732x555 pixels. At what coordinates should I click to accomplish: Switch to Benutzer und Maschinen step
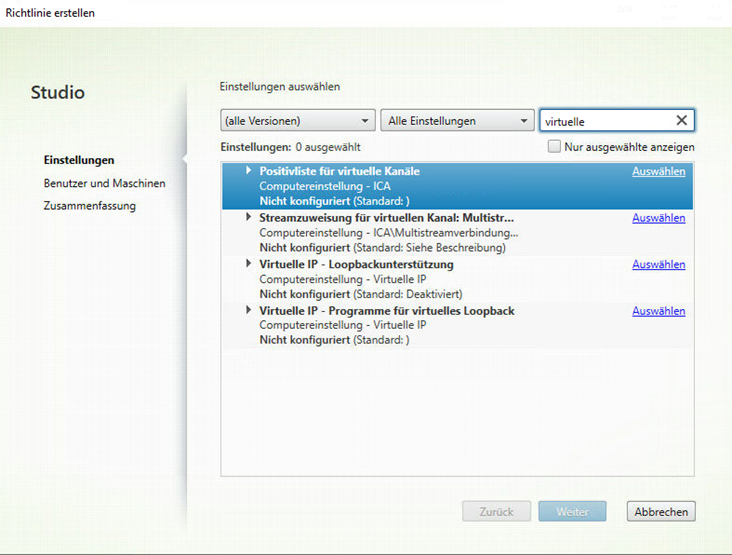tap(104, 183)
